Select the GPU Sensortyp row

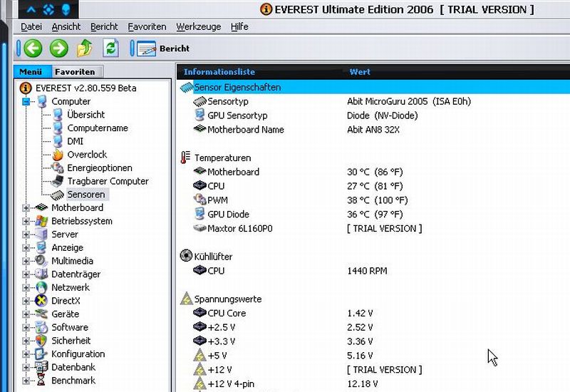(373, 115)
